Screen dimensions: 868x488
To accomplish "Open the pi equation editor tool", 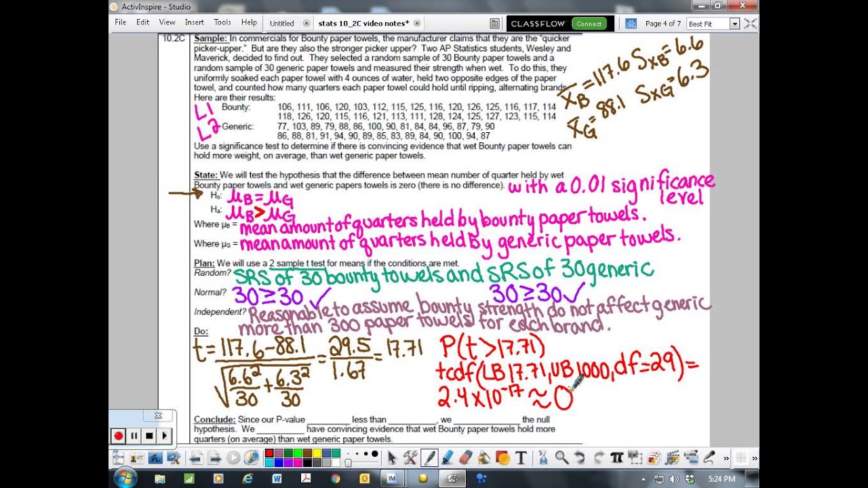I will [616, 457].
